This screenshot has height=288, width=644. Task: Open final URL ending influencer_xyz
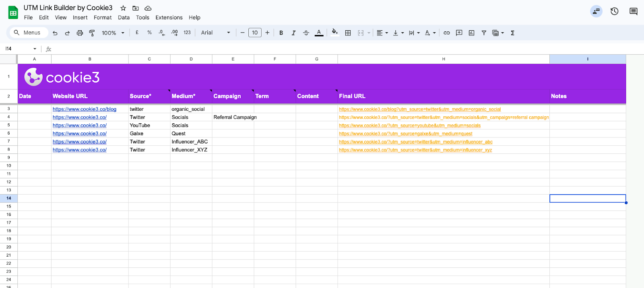tap(415, 150)
